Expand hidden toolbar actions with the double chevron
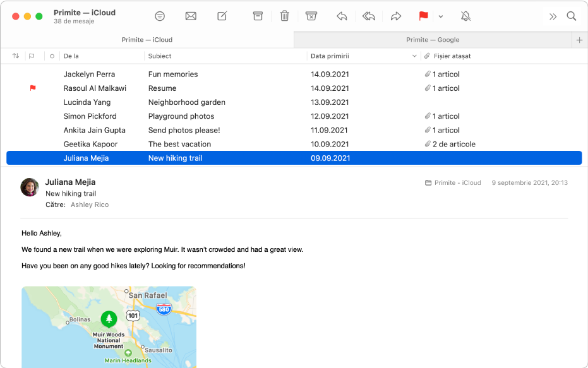This screenshot has width=588, height=368. point(553,16)
